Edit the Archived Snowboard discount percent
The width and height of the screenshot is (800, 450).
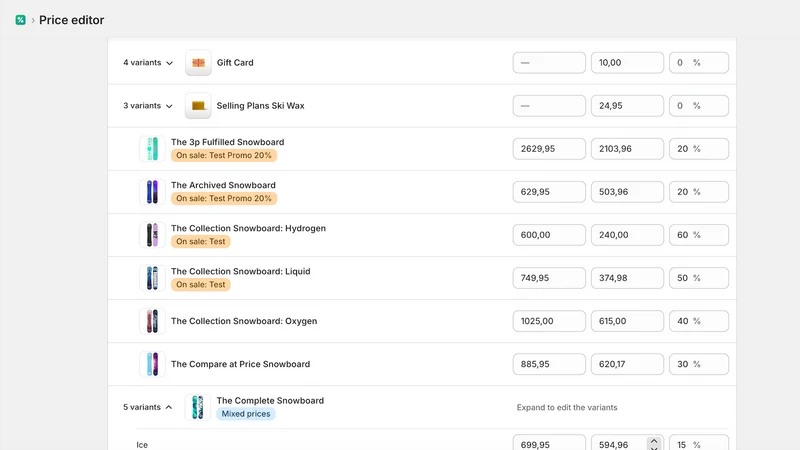pyautogui.click(x=698, y=192)
